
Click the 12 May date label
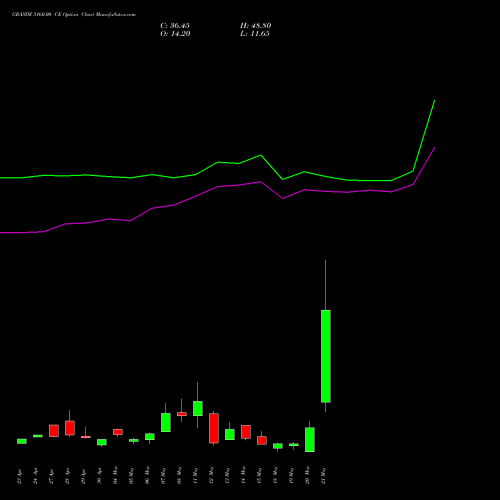click(211, 475)
